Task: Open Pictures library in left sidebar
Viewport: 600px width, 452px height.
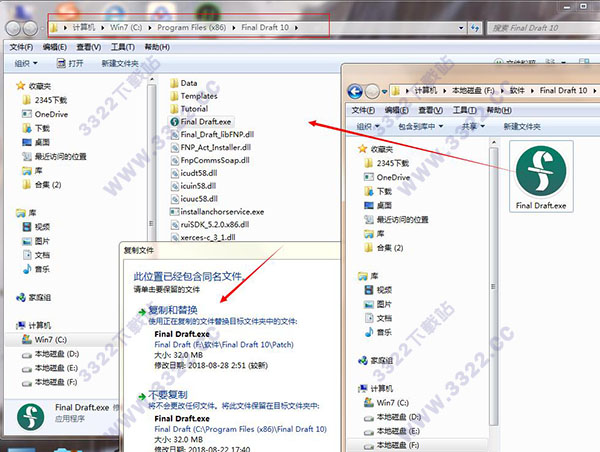Action: pos(36,241)
